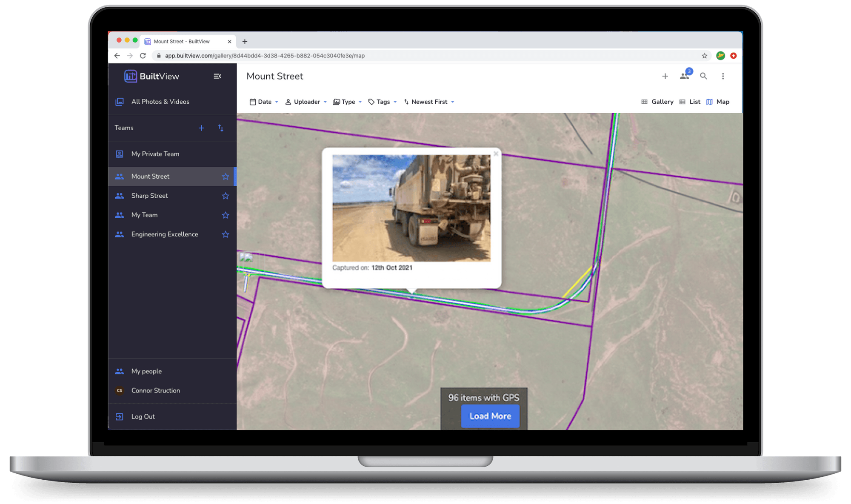The image size is (851, 504).
Task: Click the plus icon to add new content
Action: 665,76
